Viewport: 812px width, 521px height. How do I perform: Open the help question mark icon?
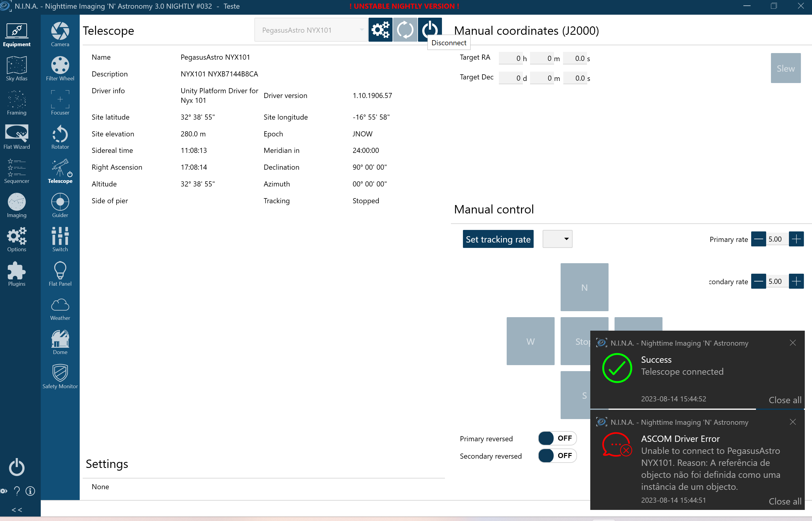click(x=17, y=491)
